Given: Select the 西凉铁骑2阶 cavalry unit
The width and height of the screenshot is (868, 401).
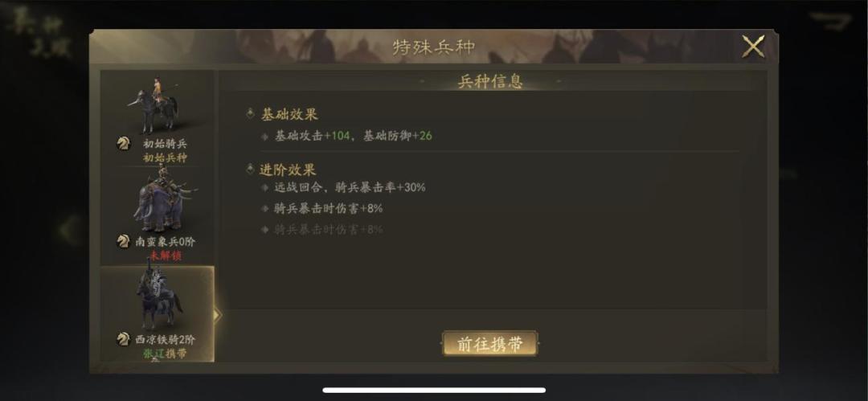Looking at the screenshot, I should (157, 314).
